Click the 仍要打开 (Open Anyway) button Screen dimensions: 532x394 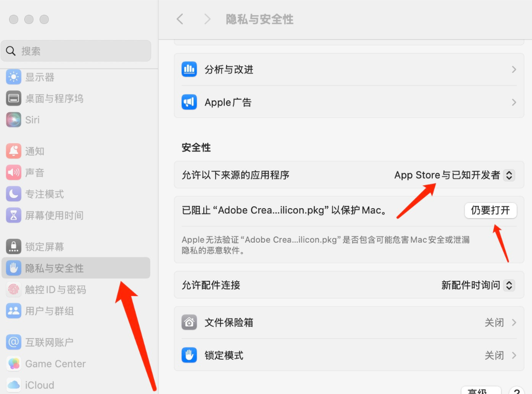490,211
